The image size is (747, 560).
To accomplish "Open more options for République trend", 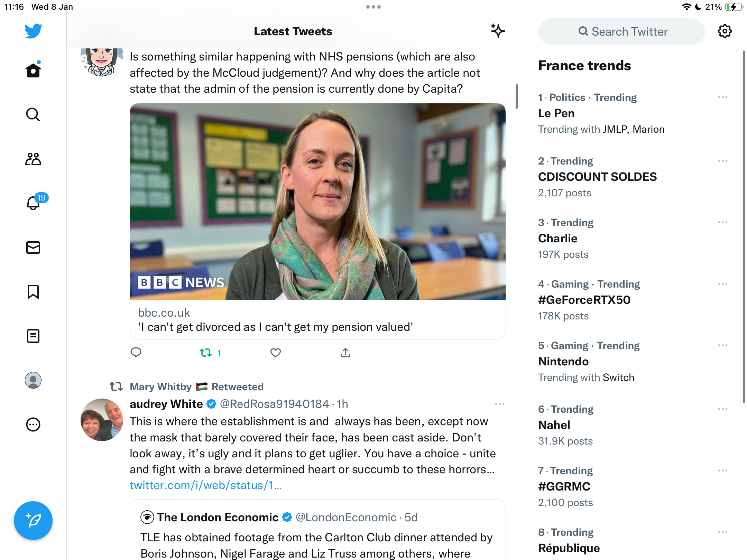I will (x=722, y=532).
